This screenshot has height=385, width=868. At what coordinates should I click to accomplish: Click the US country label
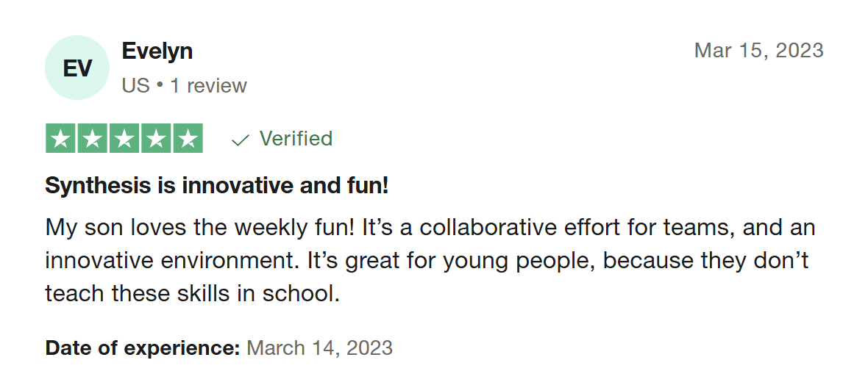(135, 86)
